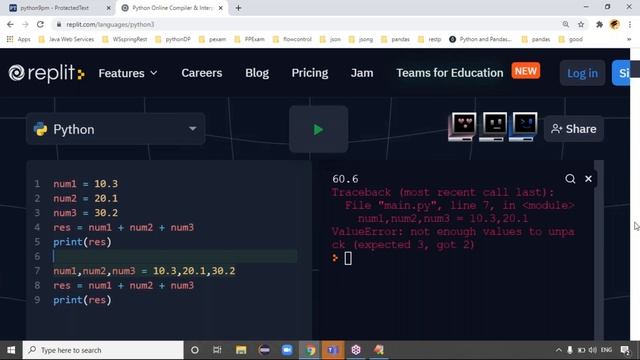Click code line 7 tuple assignment
640x360 pixels.
pos(144,271)
